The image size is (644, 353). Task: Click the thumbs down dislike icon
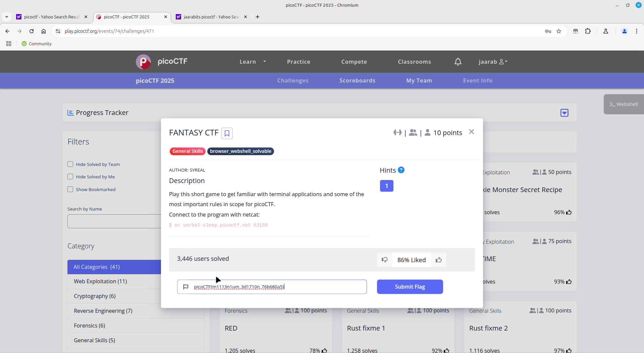[x=385, y=260]
